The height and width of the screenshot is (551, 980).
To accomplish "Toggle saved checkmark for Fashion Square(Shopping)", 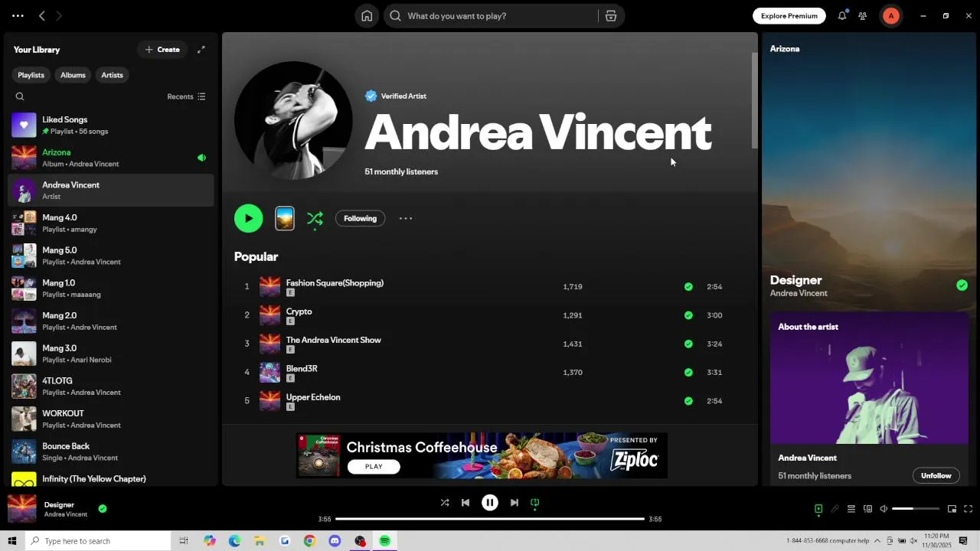I will [x=688, y=287].
